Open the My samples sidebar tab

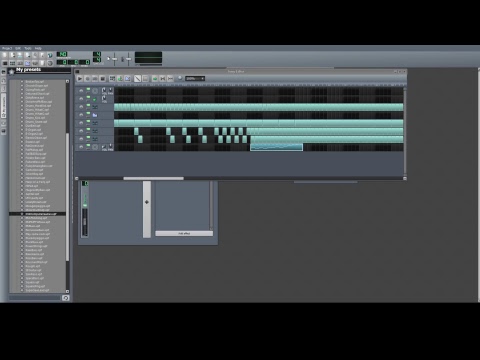click(4, 89)
